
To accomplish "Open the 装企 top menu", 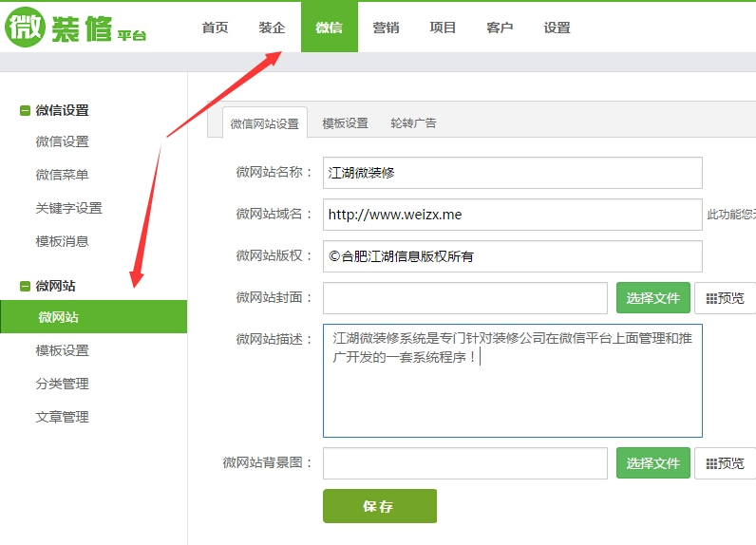I will 272,28.
